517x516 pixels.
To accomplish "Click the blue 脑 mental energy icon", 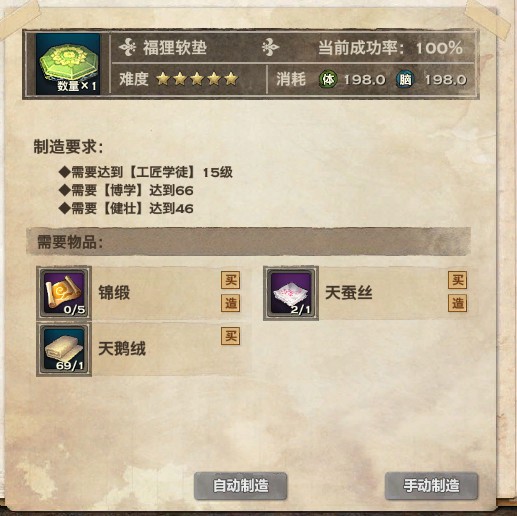I will [x=405, y=79].
